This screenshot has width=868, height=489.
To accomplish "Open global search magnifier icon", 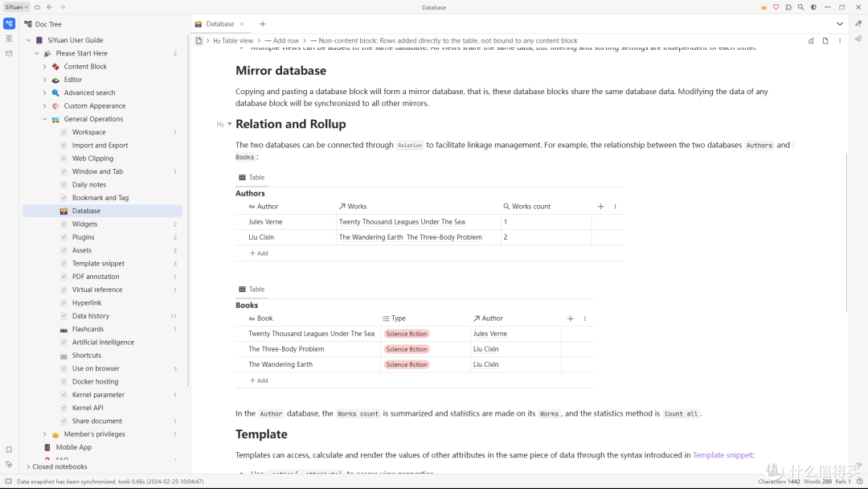I will click(x=801, y=7).
